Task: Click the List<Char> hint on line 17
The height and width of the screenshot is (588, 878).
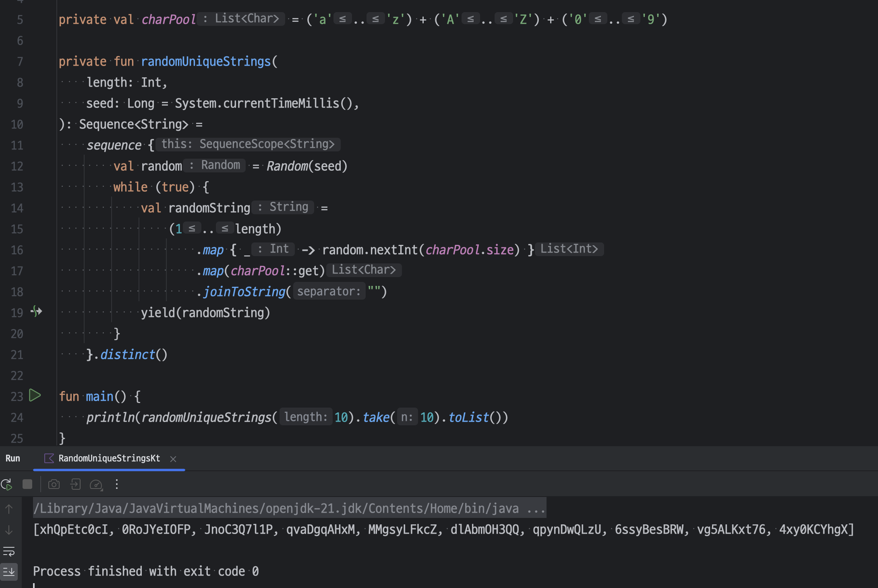Action: click(x=364, y=270)
